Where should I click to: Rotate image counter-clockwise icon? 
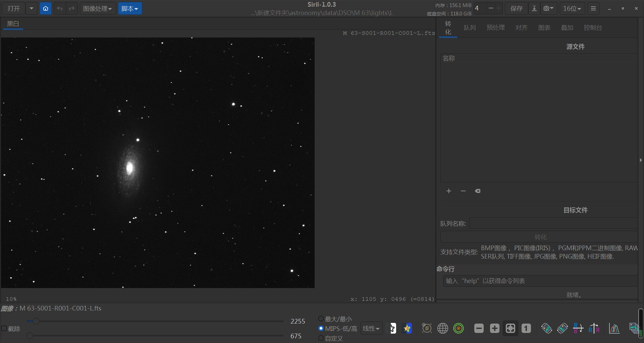tap(547, 328)
